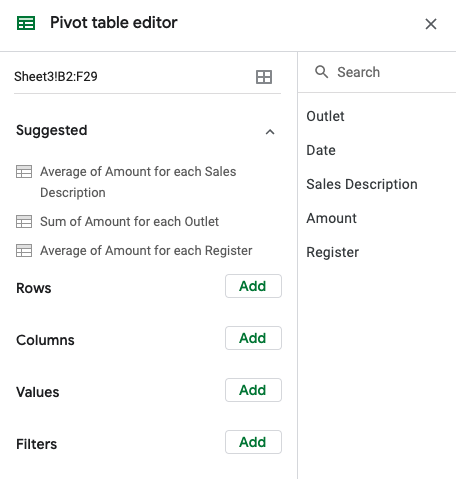Select the Register field

click(x=333, y=252)
